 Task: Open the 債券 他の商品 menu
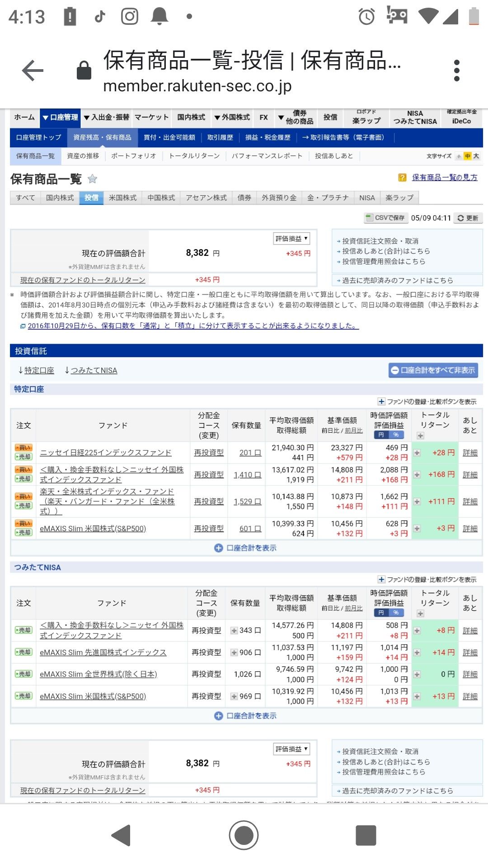tap(296, 118)
